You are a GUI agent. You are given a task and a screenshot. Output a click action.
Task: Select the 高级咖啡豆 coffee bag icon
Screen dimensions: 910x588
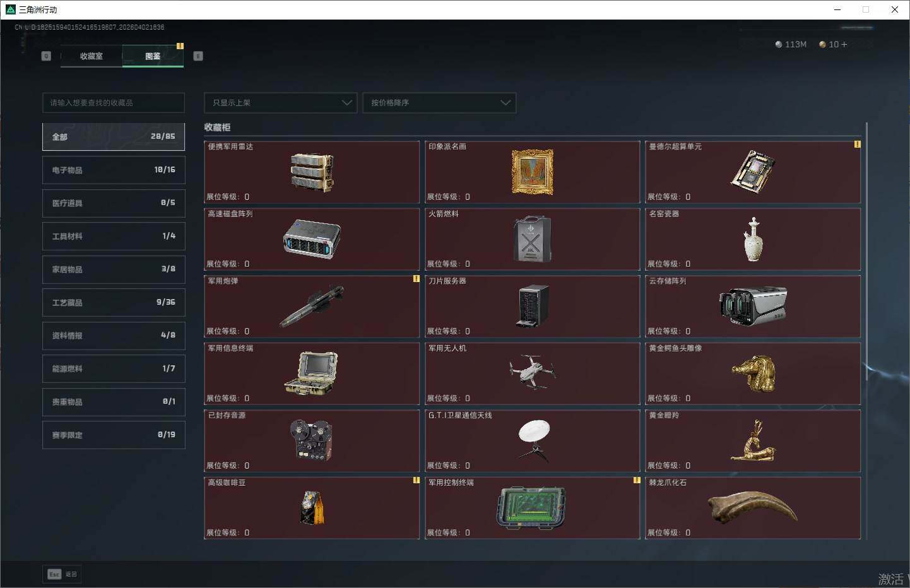312,508
